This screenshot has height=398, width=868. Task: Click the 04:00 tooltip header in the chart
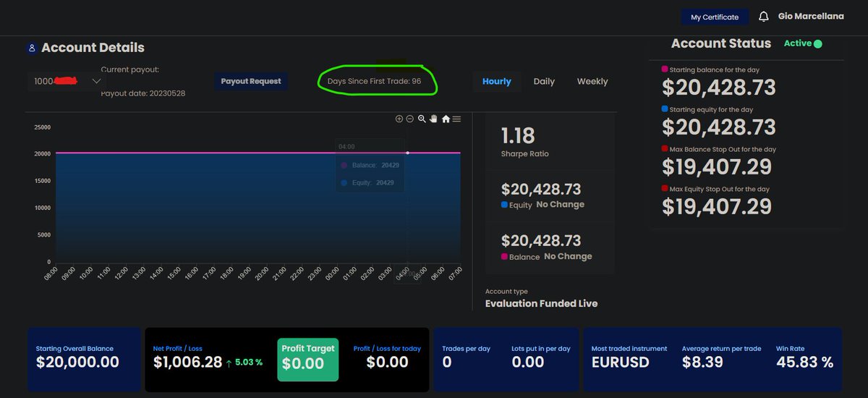click(x=346, y=147)
